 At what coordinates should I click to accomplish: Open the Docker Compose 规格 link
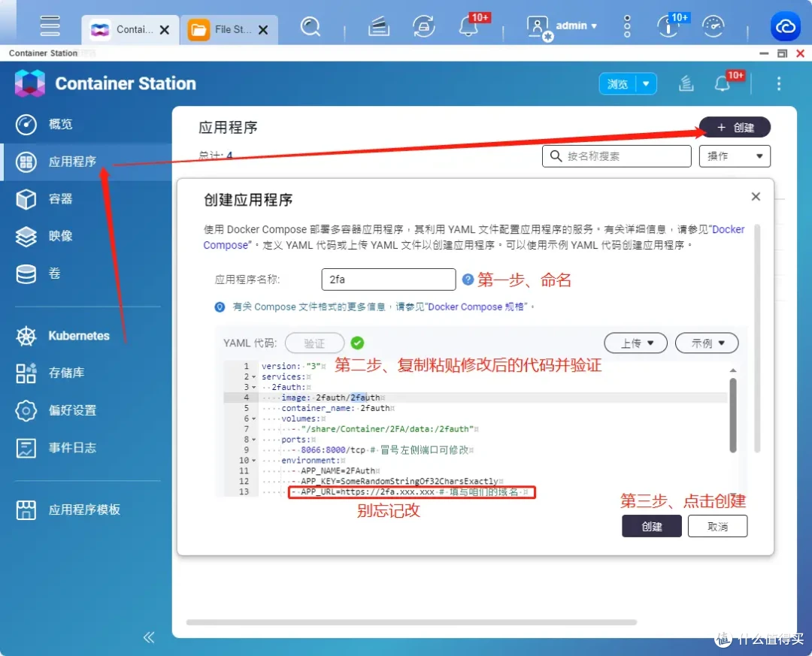coord(477,307)
